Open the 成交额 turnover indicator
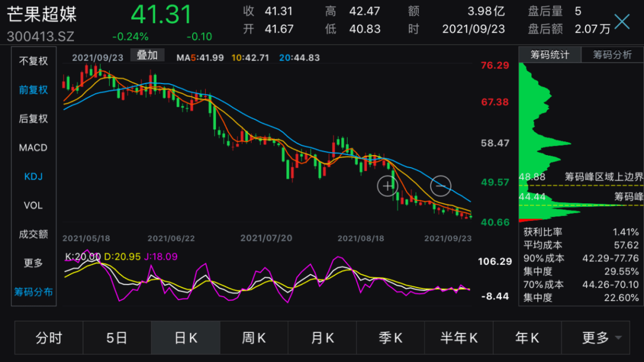The height and width of the screenshot is (362, 644). 33,234
